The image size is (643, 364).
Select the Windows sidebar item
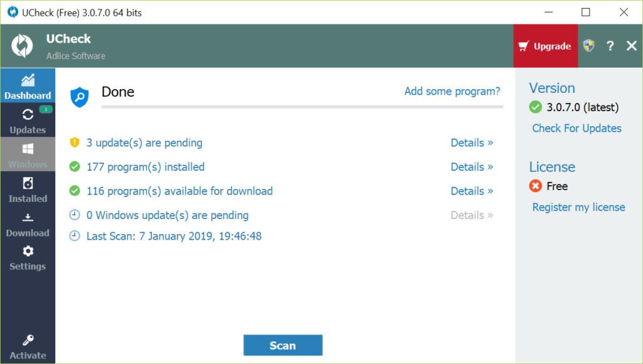(x=28, y=154)
